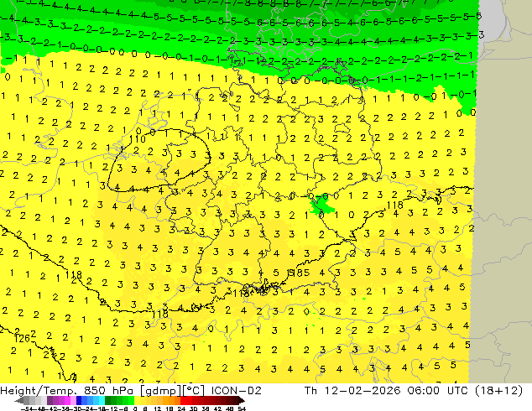
Task: Click the yellow swatch in the temperature legend
Action: [137, 401]
